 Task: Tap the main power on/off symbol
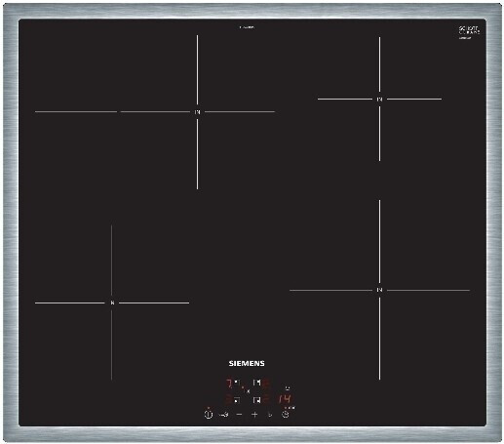coord(209,415)
